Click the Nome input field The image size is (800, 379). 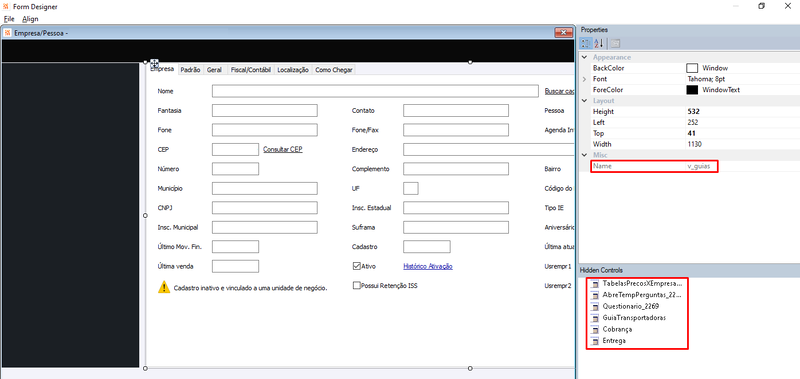(375, 91)
